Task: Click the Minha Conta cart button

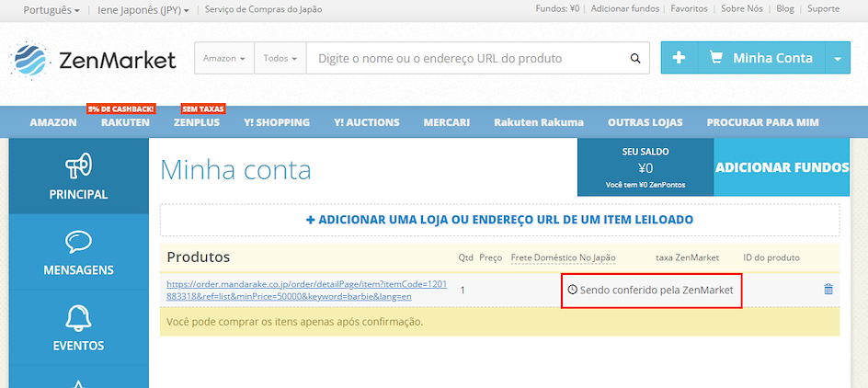Action: tap(761, 58)
